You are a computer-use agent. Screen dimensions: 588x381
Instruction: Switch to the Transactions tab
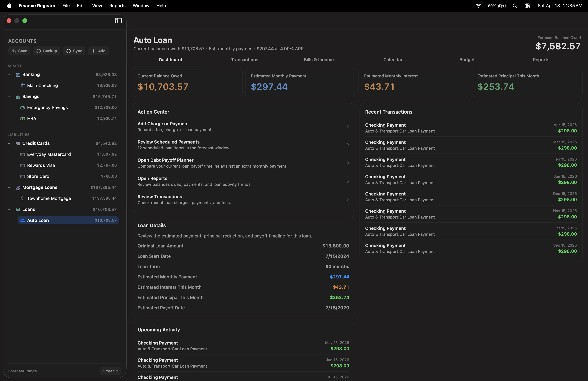click(x=244, y=60)
